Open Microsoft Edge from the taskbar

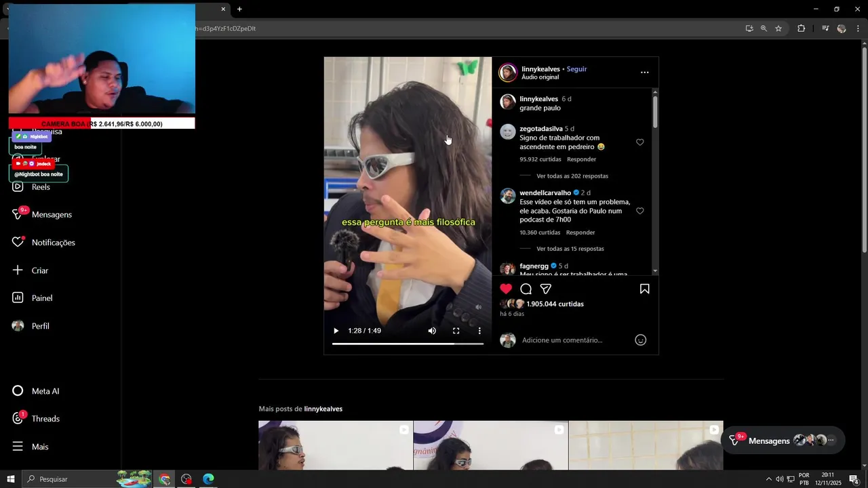[208, 479]
